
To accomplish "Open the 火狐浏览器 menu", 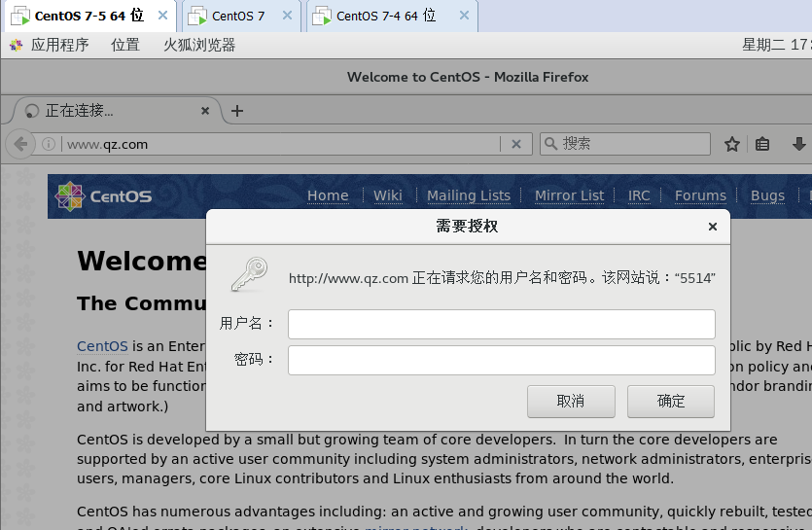I will [x=199, y=45].
